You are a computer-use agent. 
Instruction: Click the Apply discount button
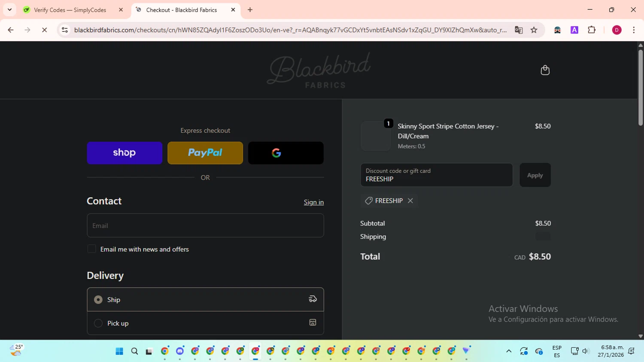(x=535, y=175)
